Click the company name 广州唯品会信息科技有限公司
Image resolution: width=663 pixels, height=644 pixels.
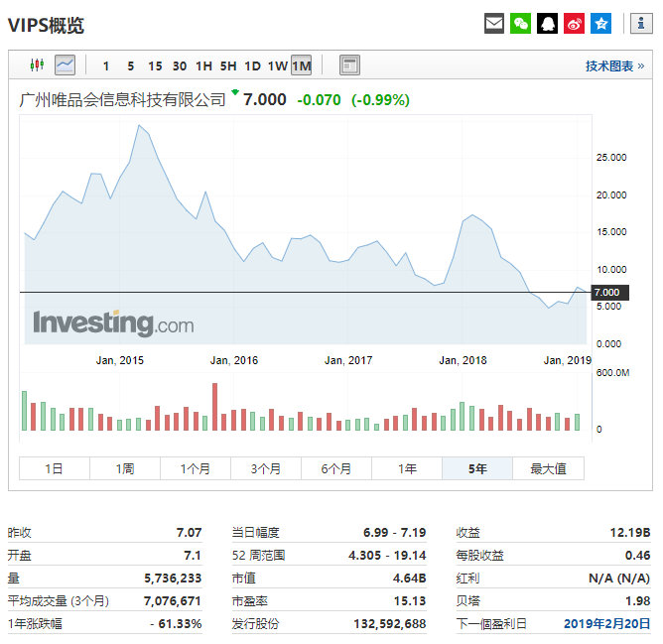click(x=123, y=100)
